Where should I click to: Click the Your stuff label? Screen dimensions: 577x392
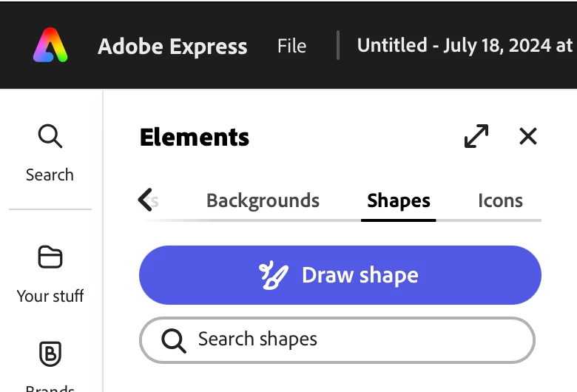(x=50, y=296)
